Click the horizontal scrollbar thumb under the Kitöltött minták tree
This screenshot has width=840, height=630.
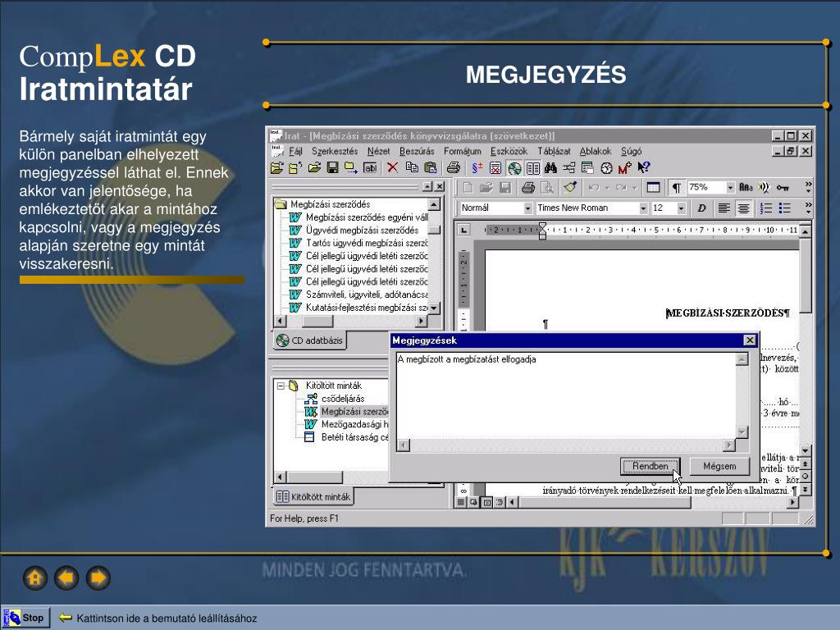[x=315, y=477]
